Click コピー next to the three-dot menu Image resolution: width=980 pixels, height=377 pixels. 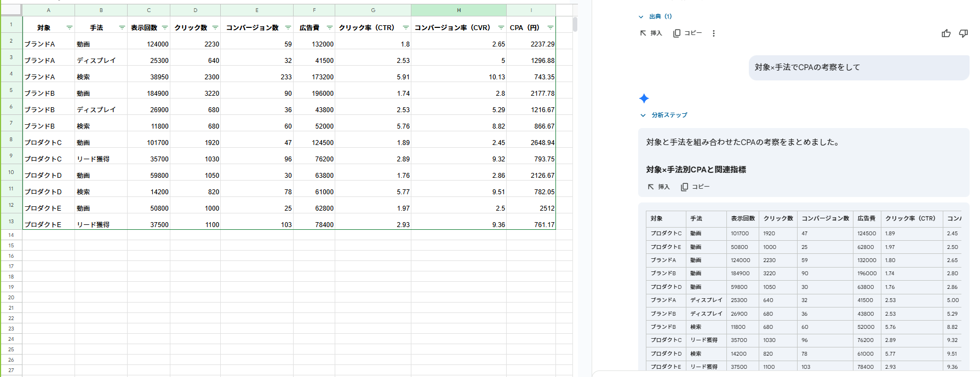pos(687,33)
